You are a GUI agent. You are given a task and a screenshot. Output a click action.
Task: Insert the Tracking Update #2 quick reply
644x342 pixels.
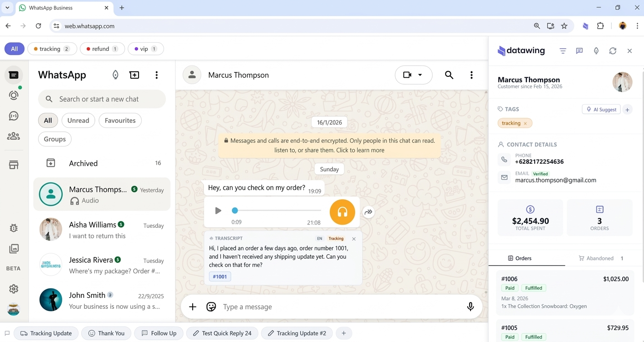point(297,333)
